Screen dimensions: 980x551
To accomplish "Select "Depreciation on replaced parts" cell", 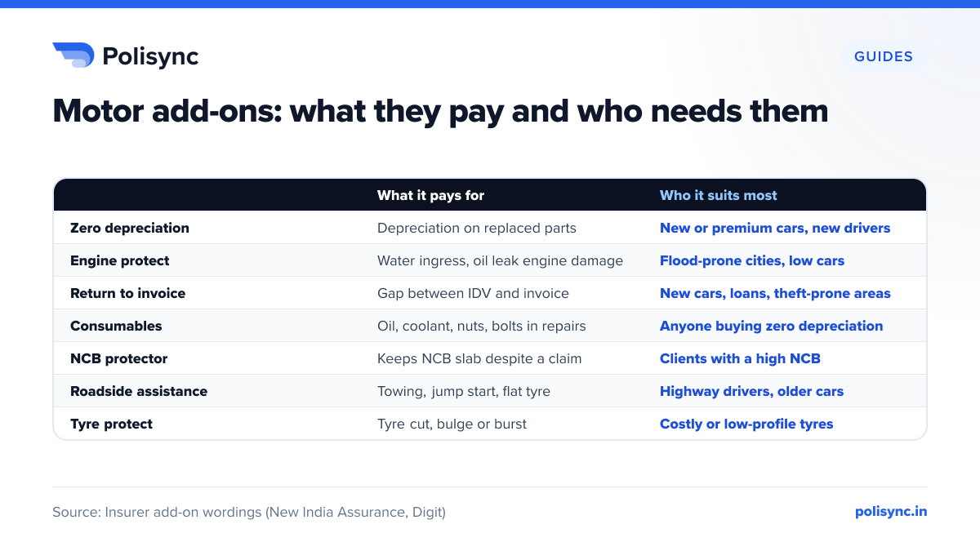I will pyautogui.click(x=477, y=229).
